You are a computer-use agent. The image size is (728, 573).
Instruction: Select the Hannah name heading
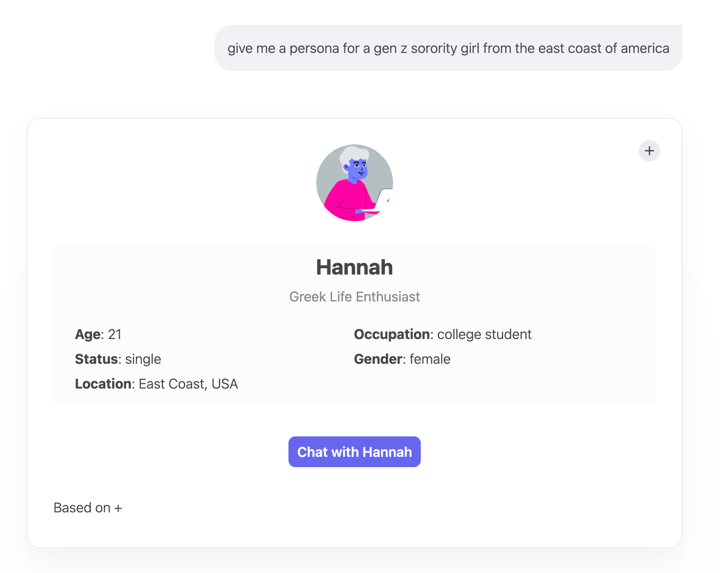click(x=354, y=267)
